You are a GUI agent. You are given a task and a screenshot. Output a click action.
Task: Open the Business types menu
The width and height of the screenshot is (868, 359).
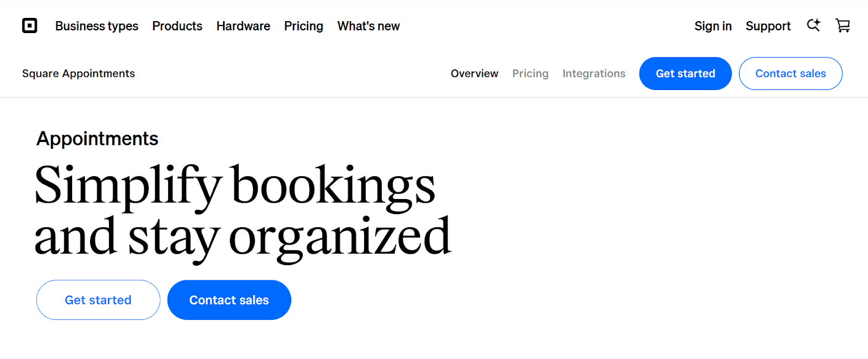tap(97, 26)
